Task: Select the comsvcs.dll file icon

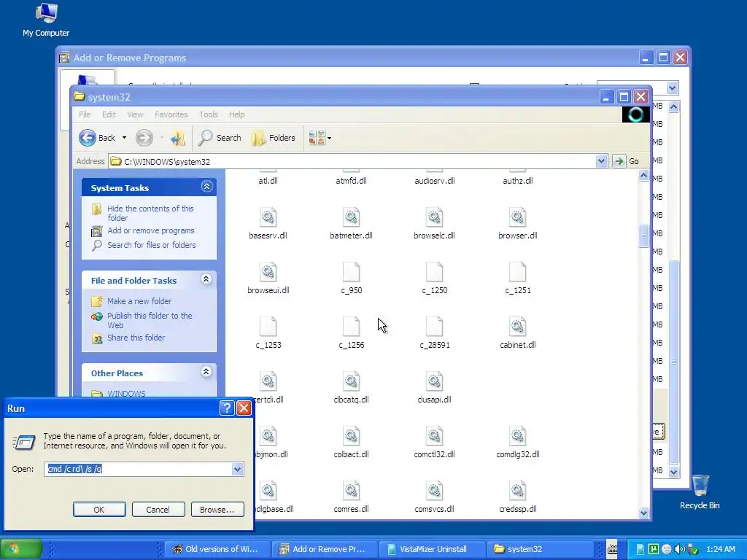Action: pos(434,491)
